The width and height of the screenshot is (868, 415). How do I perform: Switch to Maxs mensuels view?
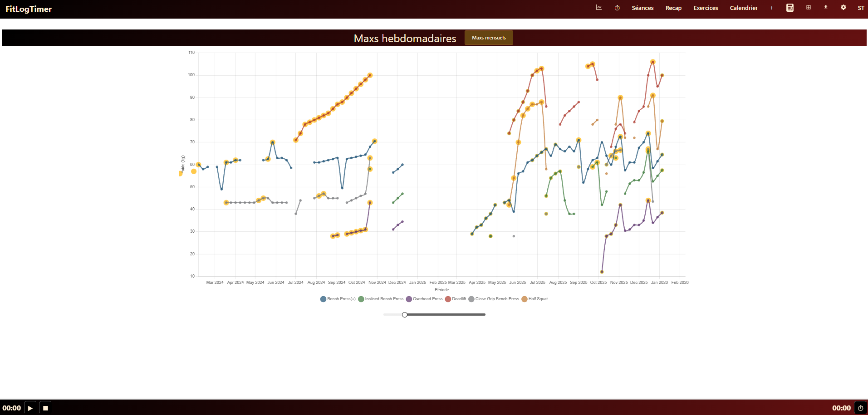point(489,38)
